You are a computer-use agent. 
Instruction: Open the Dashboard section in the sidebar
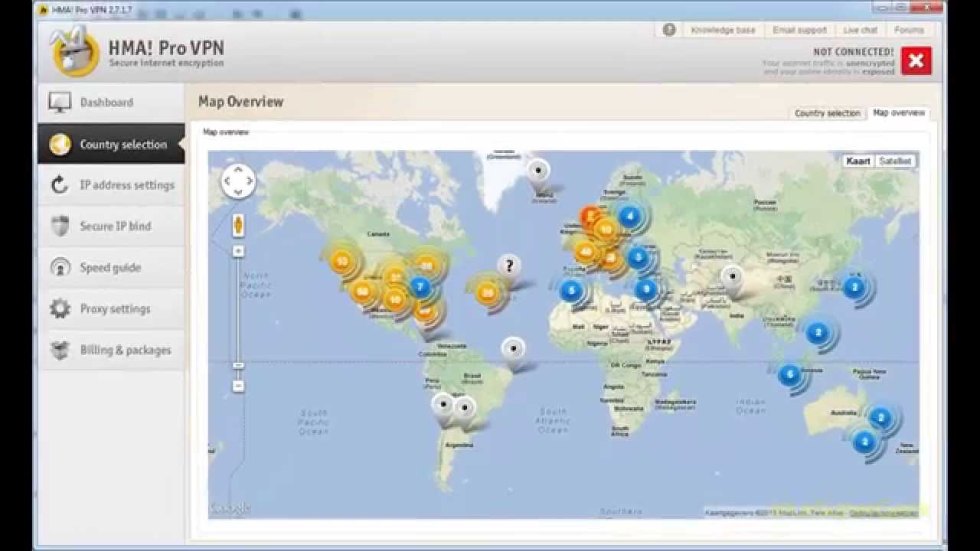(111, 103)
